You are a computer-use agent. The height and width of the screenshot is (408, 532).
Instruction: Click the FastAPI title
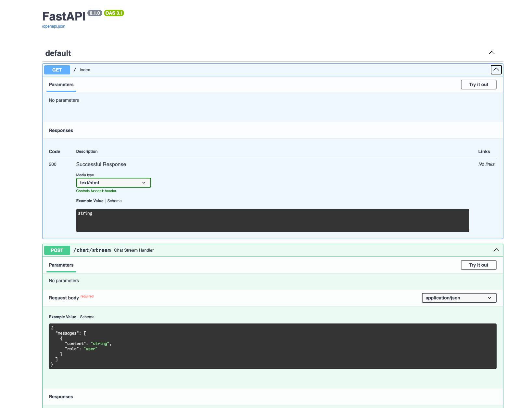[64, 16]
